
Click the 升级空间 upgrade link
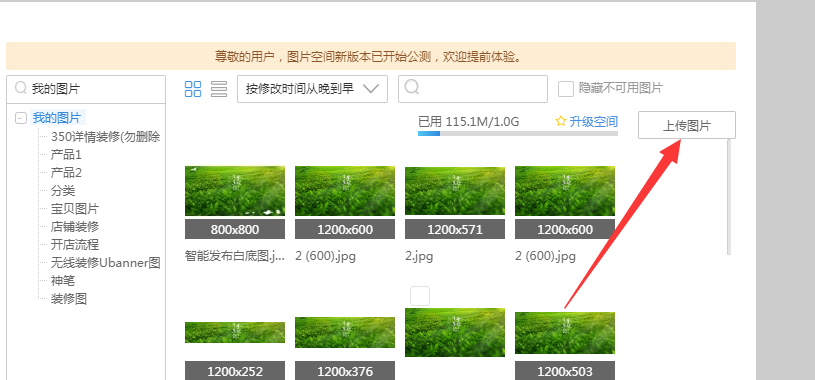(594, 122)
